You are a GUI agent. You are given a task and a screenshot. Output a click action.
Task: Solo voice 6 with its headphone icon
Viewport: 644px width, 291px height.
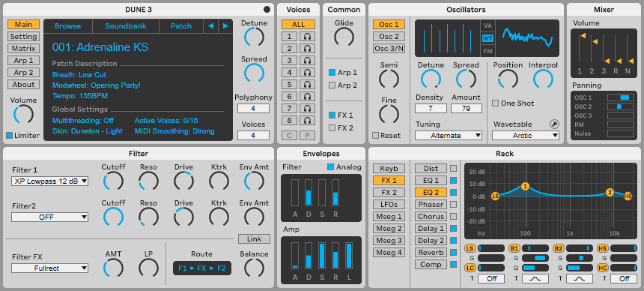307,96
